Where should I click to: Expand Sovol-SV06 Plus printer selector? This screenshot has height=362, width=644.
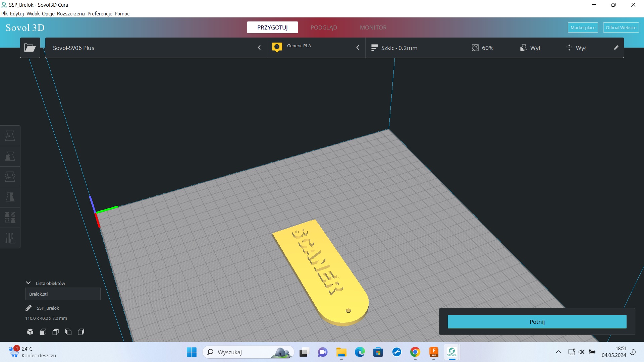(156, 48)
